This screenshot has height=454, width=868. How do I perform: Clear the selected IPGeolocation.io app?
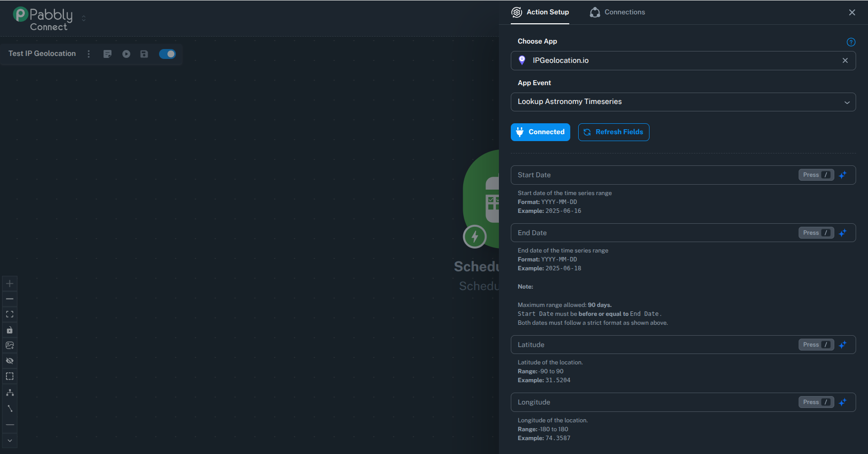click(845, 60)
